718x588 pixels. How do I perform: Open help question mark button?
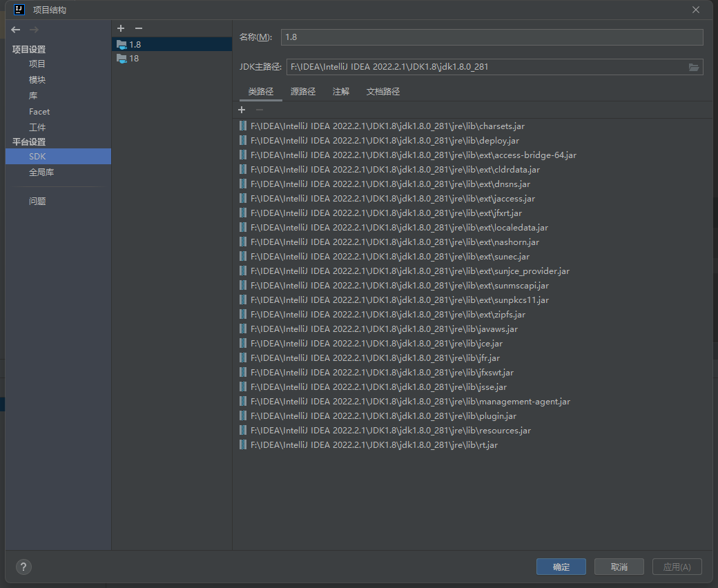coord(23,567)
